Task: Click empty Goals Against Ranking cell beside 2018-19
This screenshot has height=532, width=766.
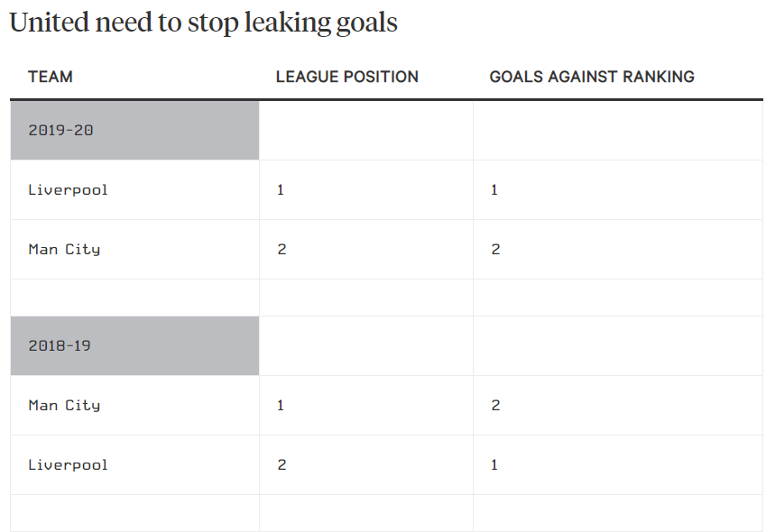Action: [x=618, y=345]
